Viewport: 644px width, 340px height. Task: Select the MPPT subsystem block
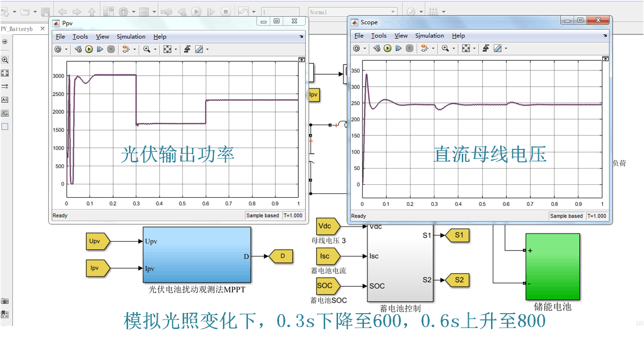coord(197,255)
